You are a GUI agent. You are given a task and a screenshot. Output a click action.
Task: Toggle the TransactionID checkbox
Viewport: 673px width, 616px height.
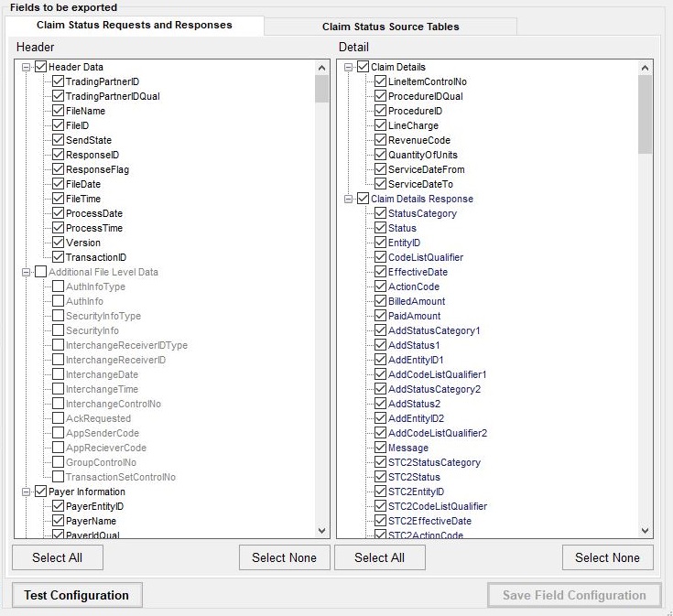tap(58, 257)
